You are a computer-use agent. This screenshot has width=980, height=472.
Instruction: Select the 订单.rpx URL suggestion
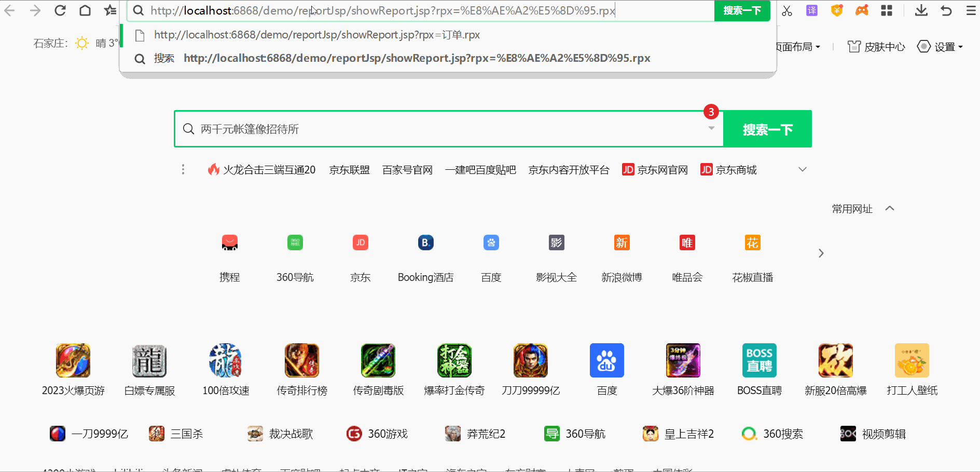coord(448,35)
